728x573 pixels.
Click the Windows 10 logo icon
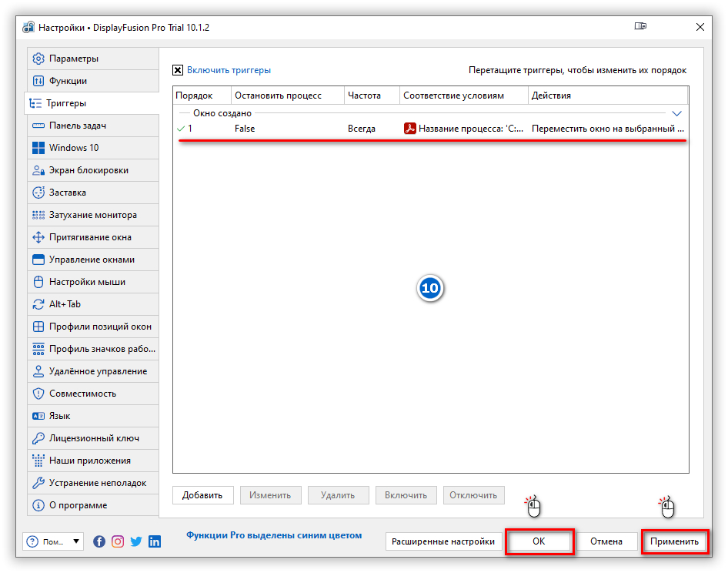(38, 148)
